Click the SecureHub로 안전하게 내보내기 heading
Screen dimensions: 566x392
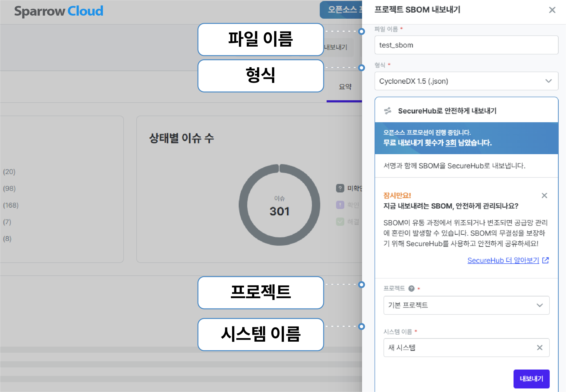click(447, 111)
